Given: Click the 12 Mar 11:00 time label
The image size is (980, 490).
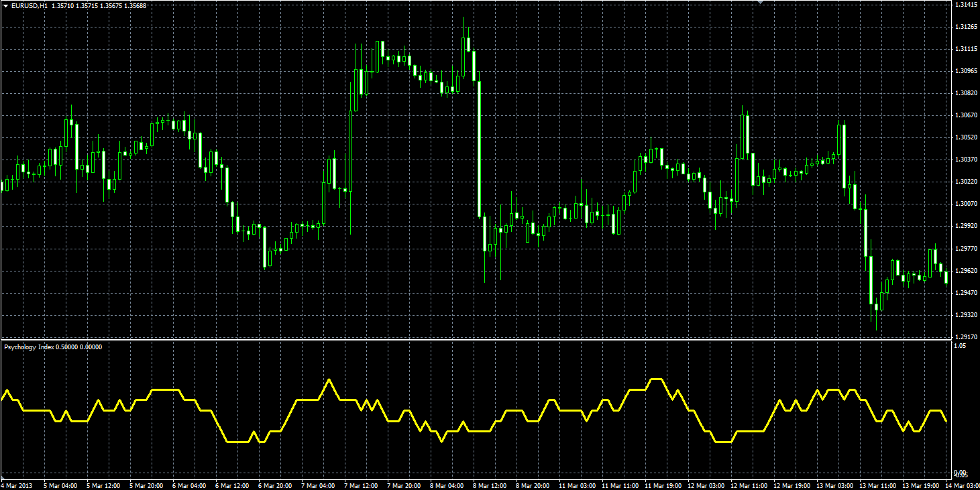Looking at the screenshot, I should [749, 485].
